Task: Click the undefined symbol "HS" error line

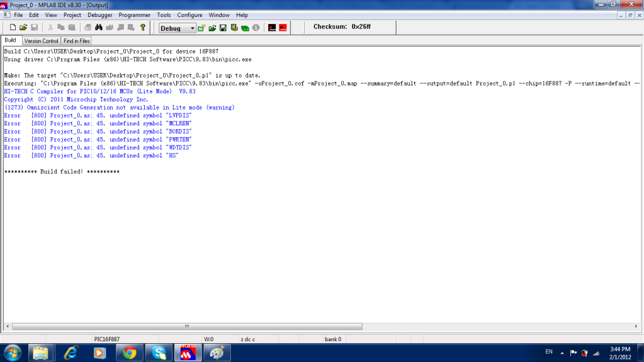Action: click(x=91, y=156)
